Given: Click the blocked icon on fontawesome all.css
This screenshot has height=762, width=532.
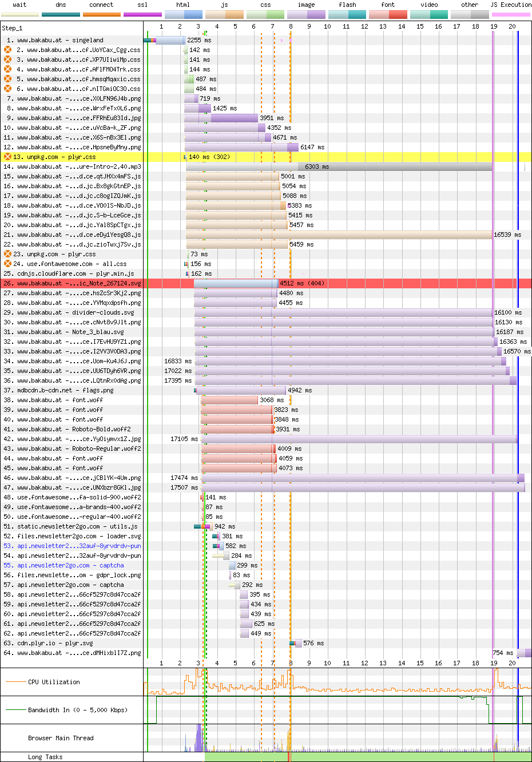Looking at the screenshot, I should (x=7, y=264).
